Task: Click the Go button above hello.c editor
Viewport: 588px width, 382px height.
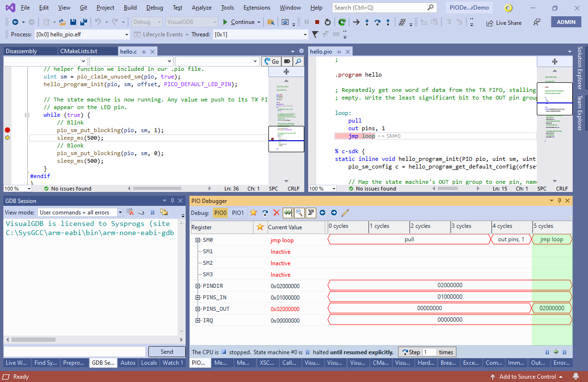Action: coord(271,61)
